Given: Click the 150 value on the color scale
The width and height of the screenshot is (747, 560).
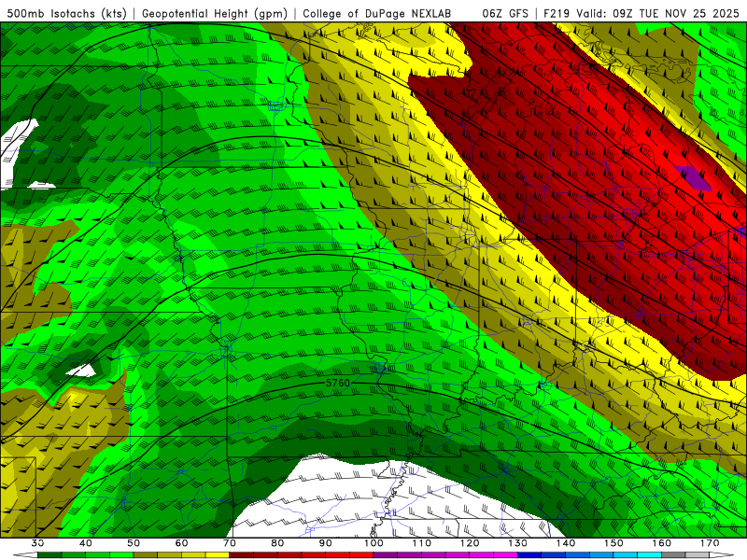Looking at the screenshot, I should 614,543.
